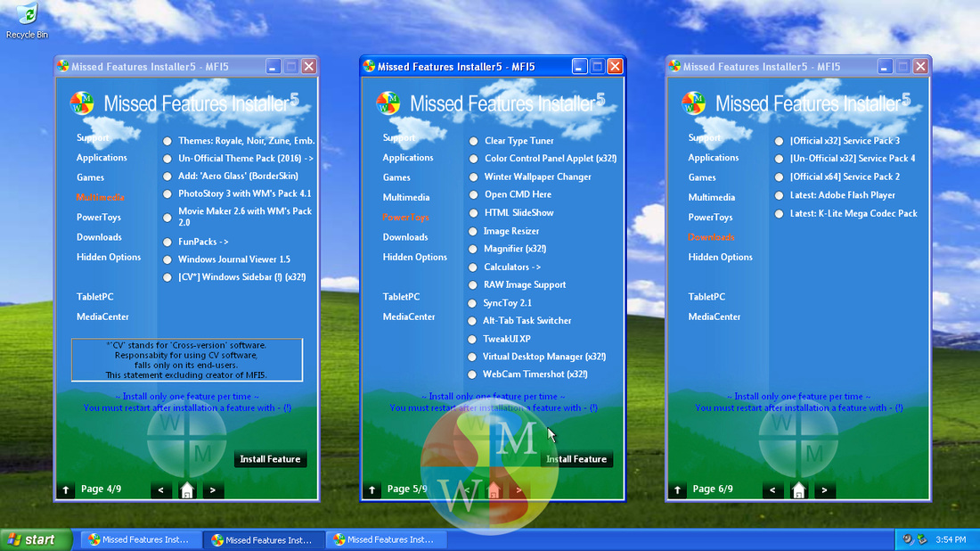This screenshot has width=980, height=551.
Task: Open Downloads category in right window
Action: 711,237
